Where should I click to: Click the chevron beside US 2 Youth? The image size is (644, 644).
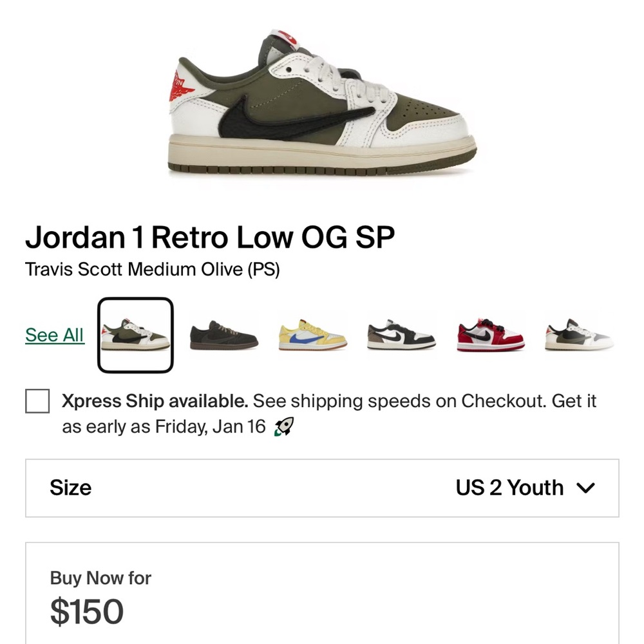(586, 488)
